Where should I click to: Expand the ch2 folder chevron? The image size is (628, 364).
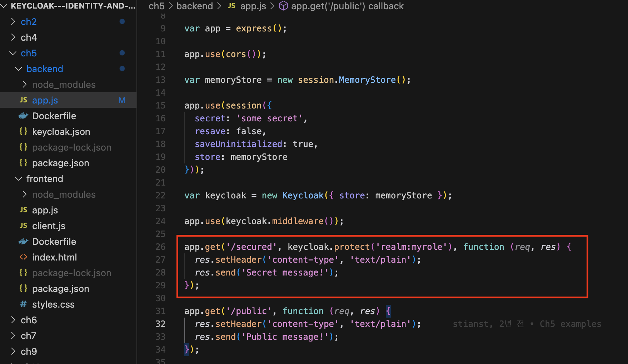pos(13,22)
